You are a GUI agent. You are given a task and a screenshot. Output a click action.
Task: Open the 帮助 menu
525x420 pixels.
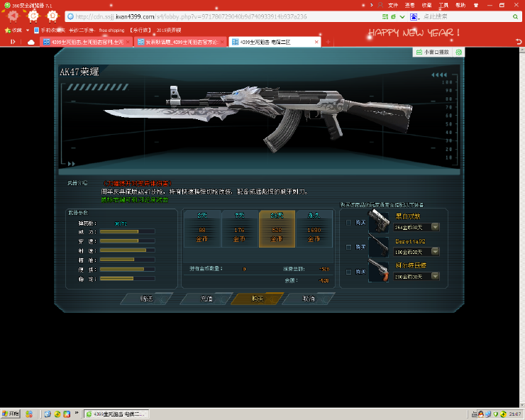click(x=460, y=5)
